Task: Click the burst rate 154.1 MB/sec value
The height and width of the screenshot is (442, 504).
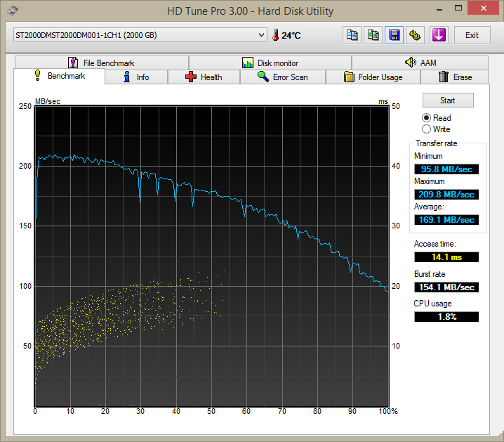Action: click(446, 287)
